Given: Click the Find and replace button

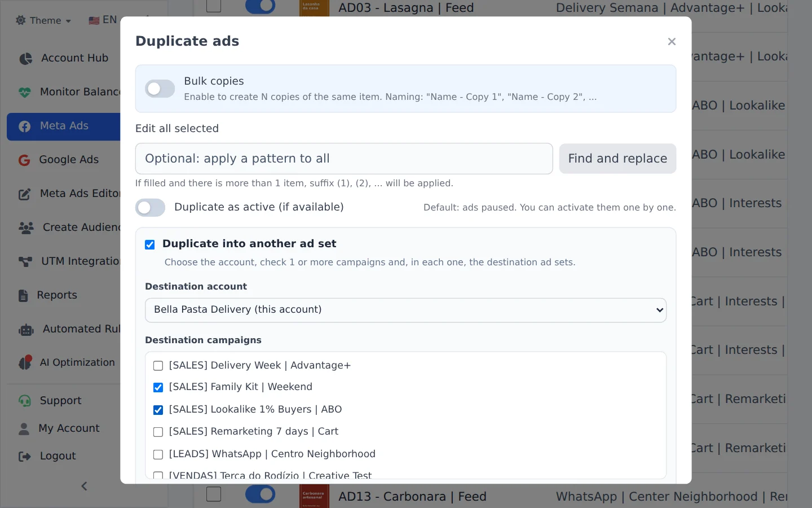Looking at the screenshot, I should click(617, 159).
